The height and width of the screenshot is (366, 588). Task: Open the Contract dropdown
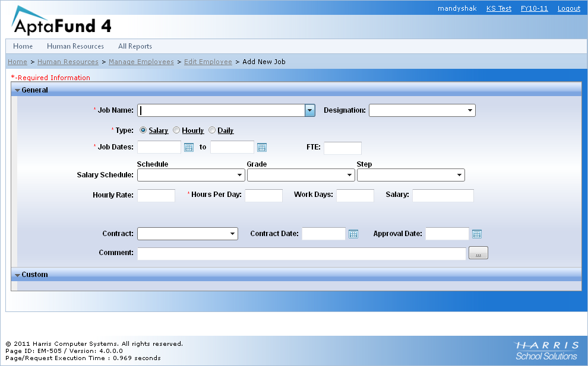[x=188, y=234]
